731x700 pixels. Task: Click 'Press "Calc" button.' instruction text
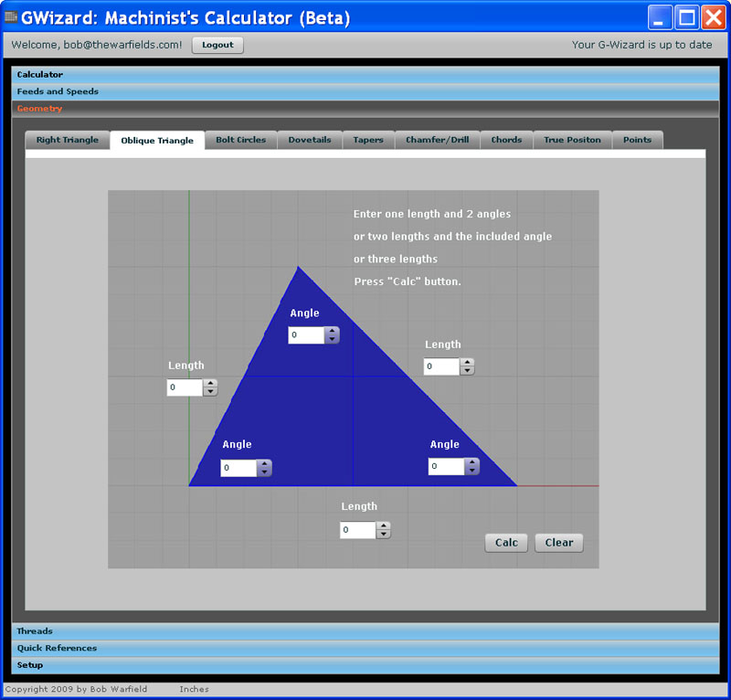click(407, 281)
